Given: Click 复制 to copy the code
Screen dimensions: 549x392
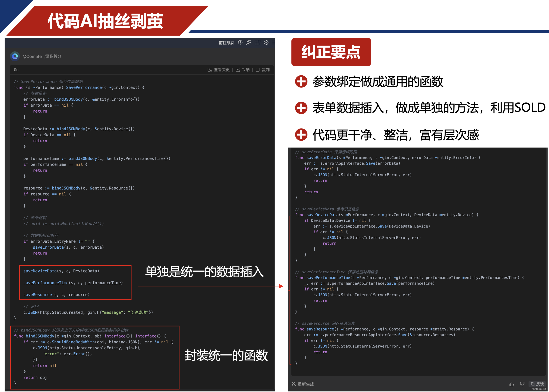Looking at the screenshot, I should point(263,70).
